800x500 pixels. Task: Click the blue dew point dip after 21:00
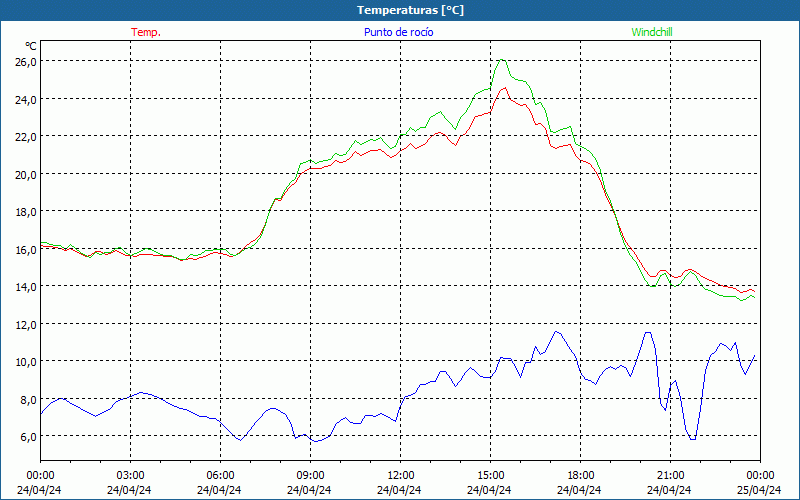pos(692,439)
